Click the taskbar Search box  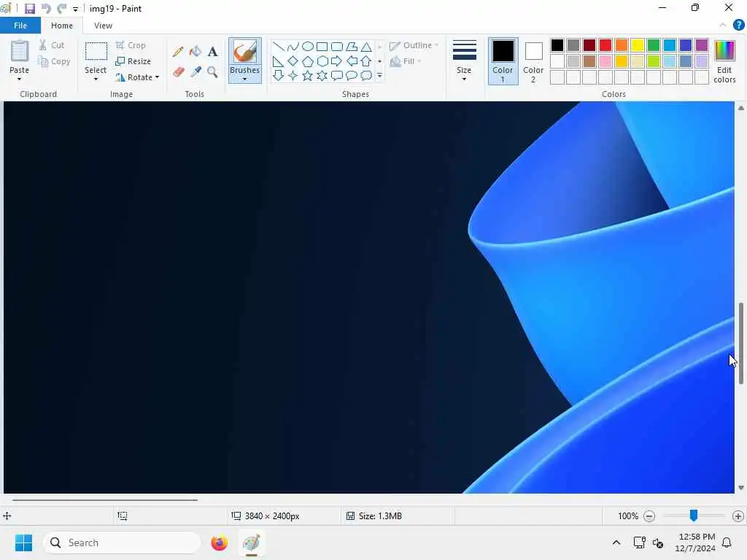click(122, 542)
